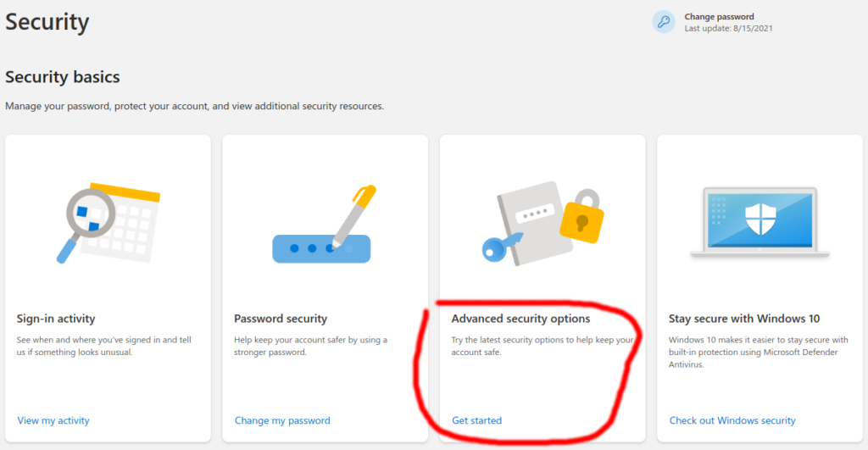This screenshot has width=868, height=450.
Task: Click the padlock and notebook illustration
Action: pos(542,223)
